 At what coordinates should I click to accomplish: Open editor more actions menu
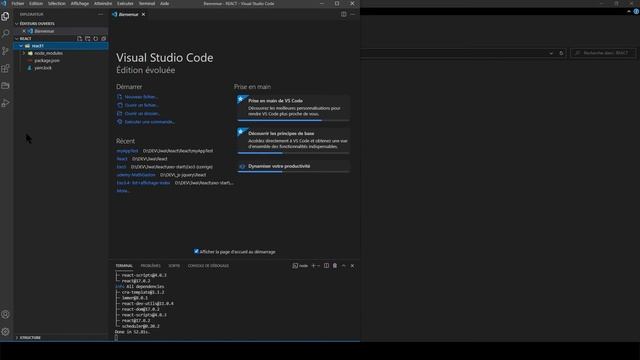coord(353,14)
